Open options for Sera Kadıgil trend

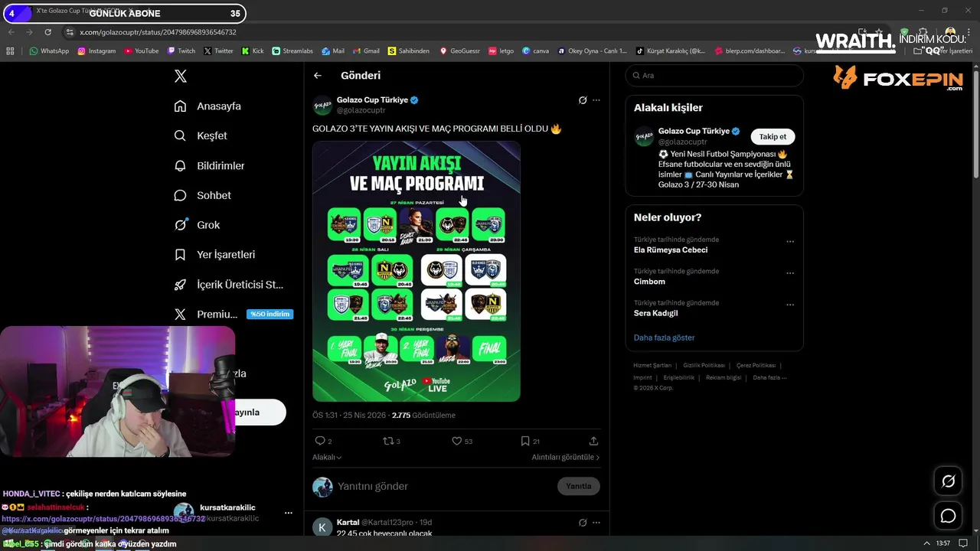tap(790, 305)
